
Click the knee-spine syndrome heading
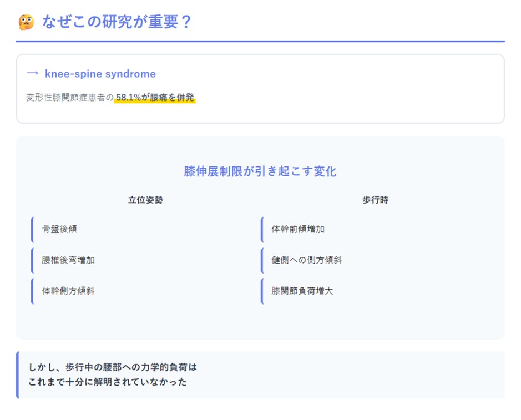point(100,74)
